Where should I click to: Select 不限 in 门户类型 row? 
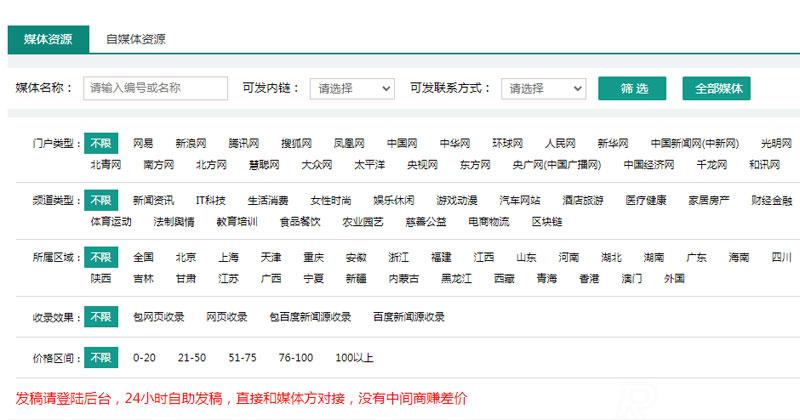pyautogui.click(x=100, y=143)
